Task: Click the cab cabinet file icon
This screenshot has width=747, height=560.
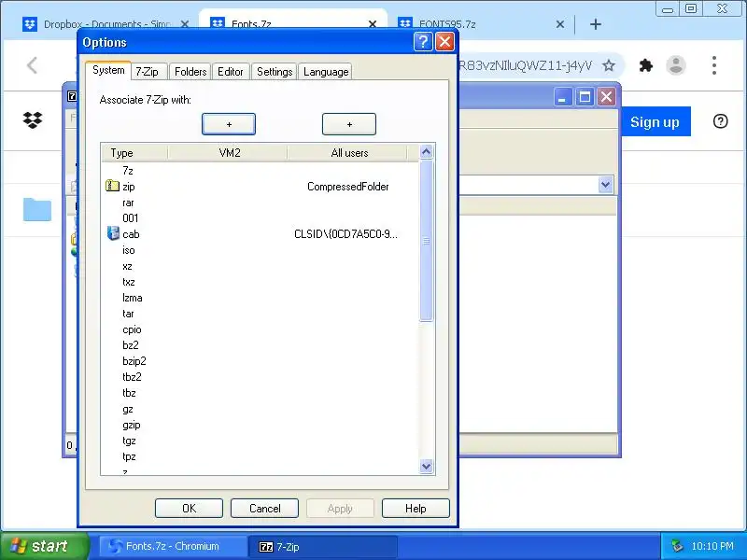Action: pos(113,233)
